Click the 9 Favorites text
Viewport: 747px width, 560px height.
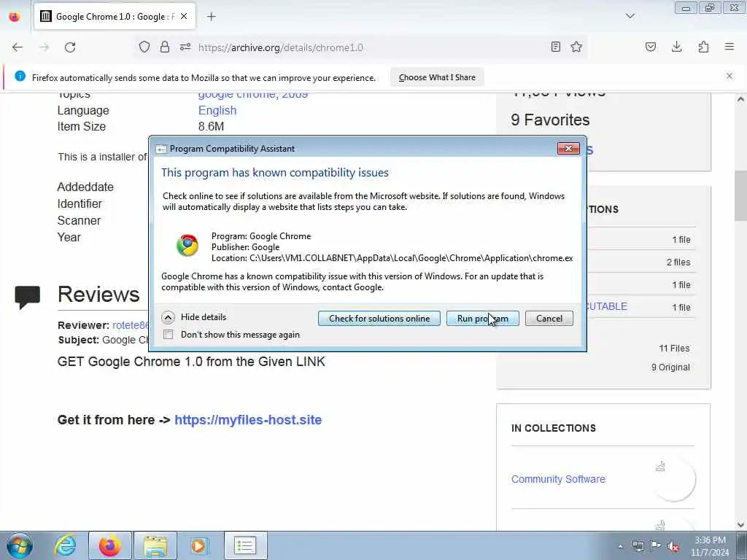(x=550, y=120)
